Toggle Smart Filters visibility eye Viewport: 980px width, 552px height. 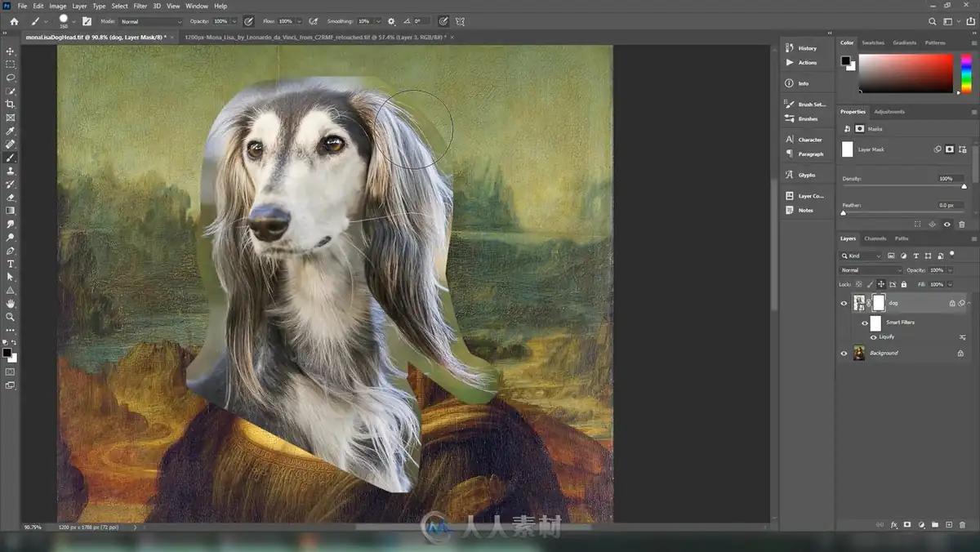(865, 323)
